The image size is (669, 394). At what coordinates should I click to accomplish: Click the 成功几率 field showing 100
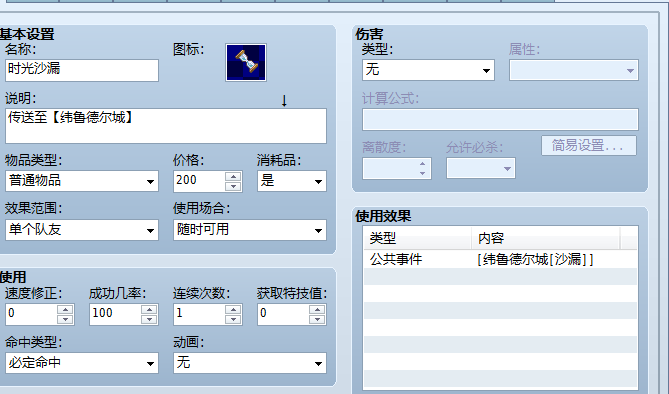pyautogui.click(x=115, y=314)
